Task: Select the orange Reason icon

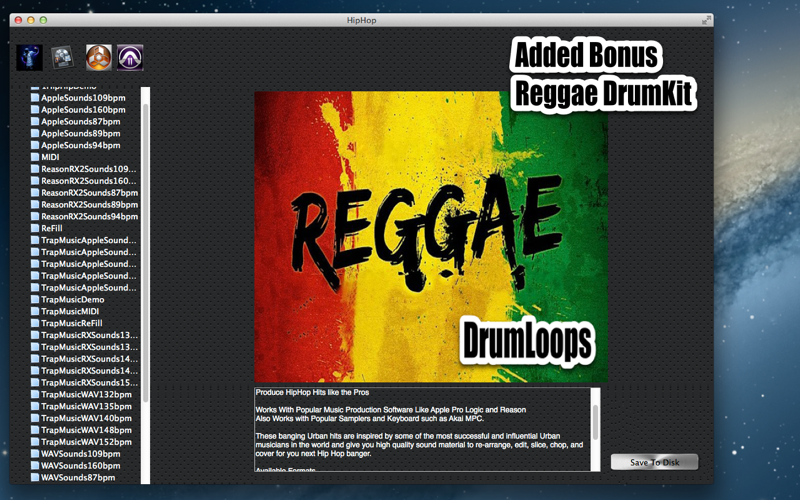Action: [98, 57]
